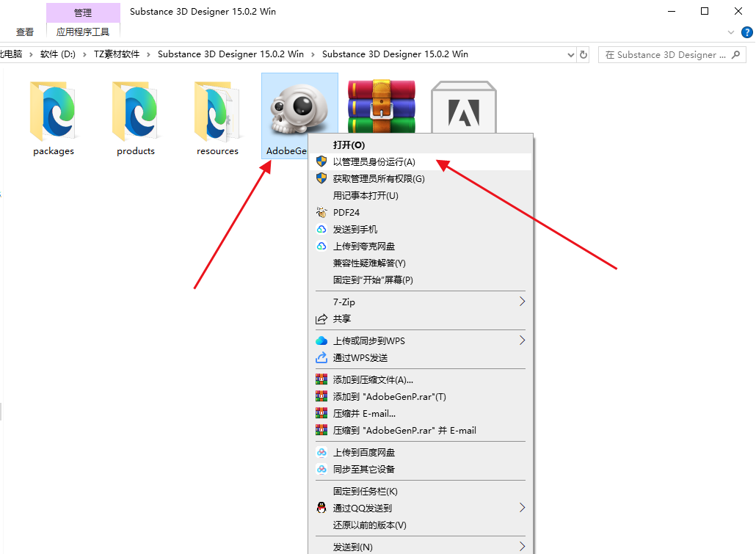This screenshot has height=554, width=756.
Task: Expand the 上传或同步到WPS submenu arrow
Action: point(522,340)
